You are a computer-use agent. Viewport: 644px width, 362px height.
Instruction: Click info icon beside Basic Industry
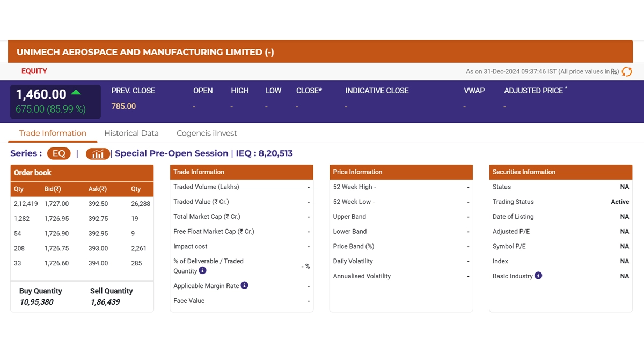538,276
